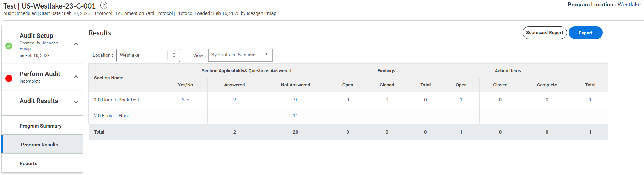The image size is (644, 175).
Task: Open the By Protocol Section view dropdown
Action: pyautogui.click(x=240, y=55)
